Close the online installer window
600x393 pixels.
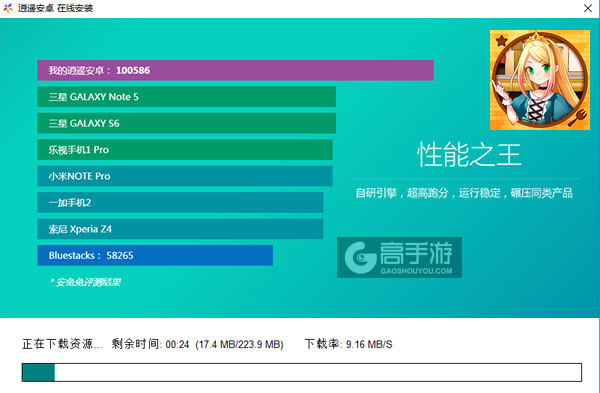[x=588, y=8]
